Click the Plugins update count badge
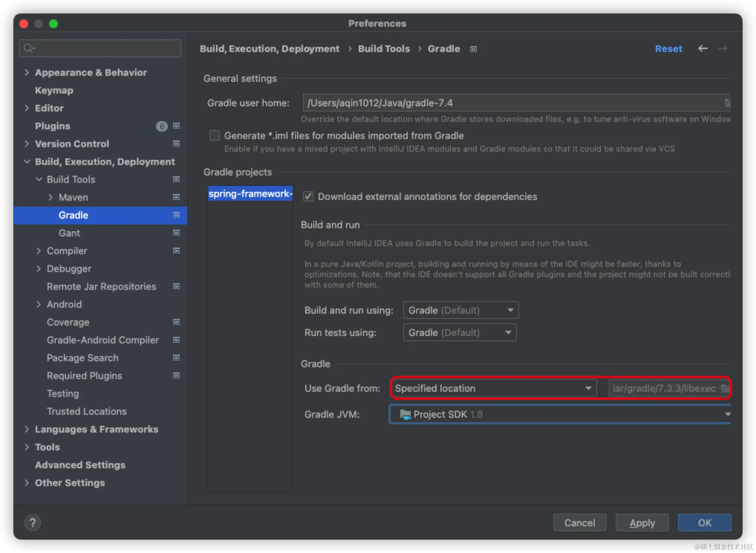Screen dimensions: 756x553 pyautogui.click(x=162, y=126)
